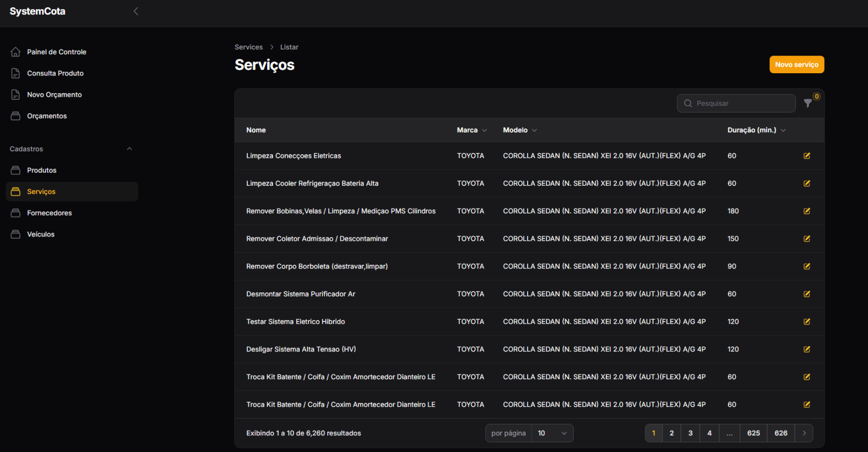868x452 pixels.
Task: Edit the Limpeza Conecçoes Eletricas row
Action: pos(807,156)
